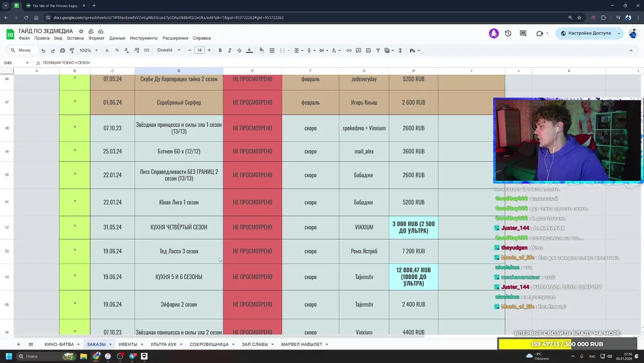Viewport: 644px width, 363px height.
Task: Undo the last action in toolbar
Action: [x=43, y=50]
